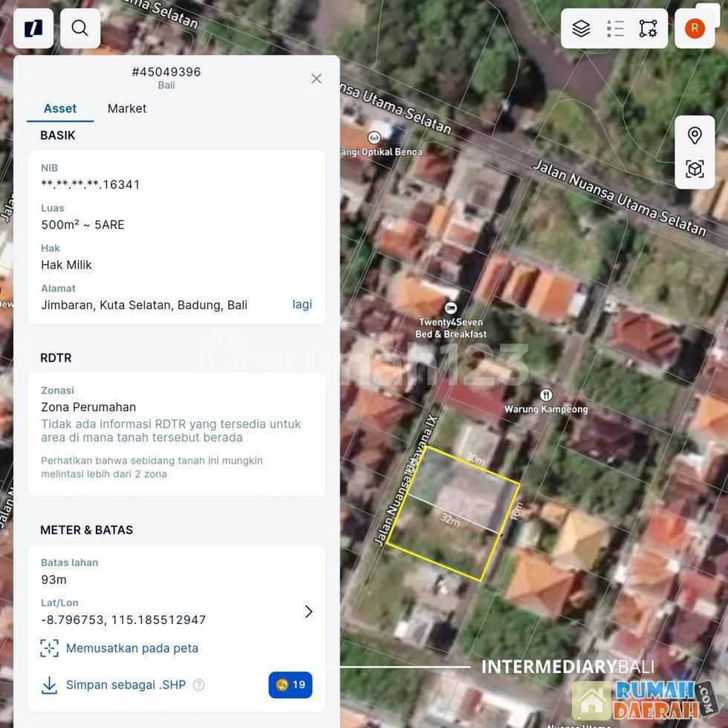The image size is (728, 728).
Task: Click the Twenty4Seven Bed & Breakfast map marker
Action: tap(450, 308)
